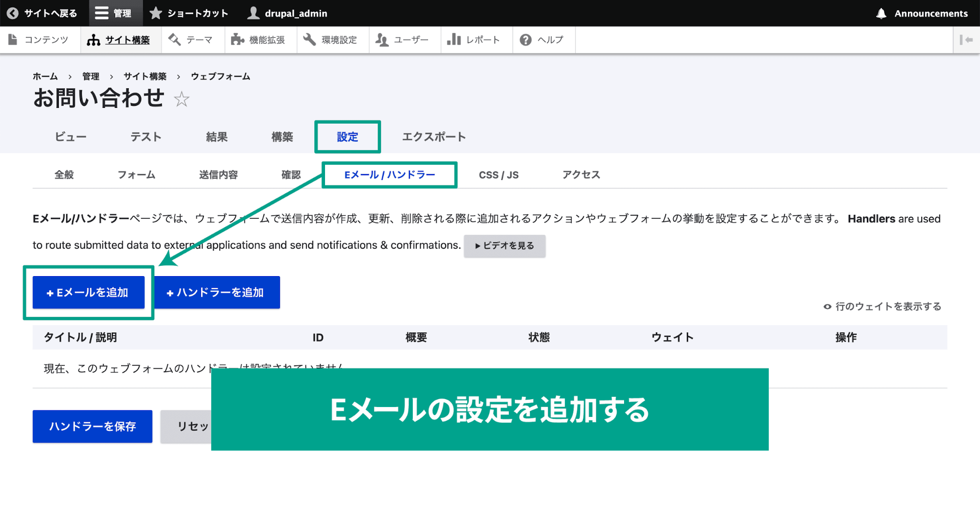Go to サイト構築 breadcrumb link
980x511 pixels.
pyautogui.click(x=145, y=77)
